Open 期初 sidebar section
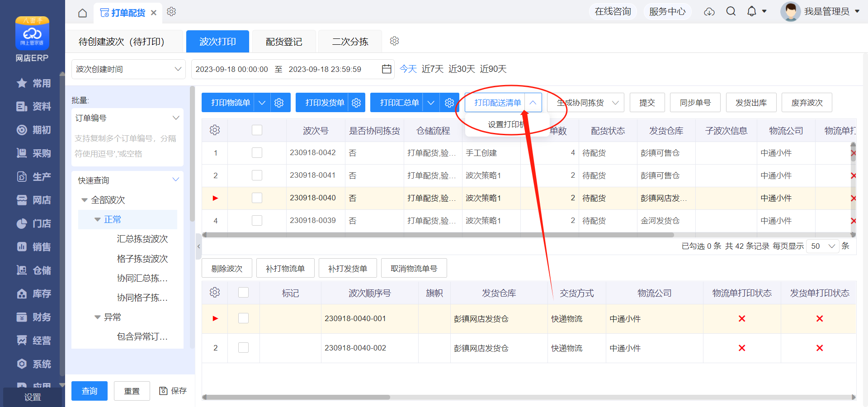The width and height of the screenshot is (868, 407). (x=33, y=130)
